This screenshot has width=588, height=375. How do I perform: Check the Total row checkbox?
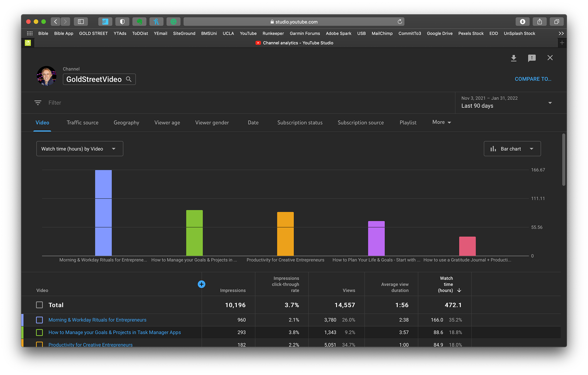click(x=40, y=305)
